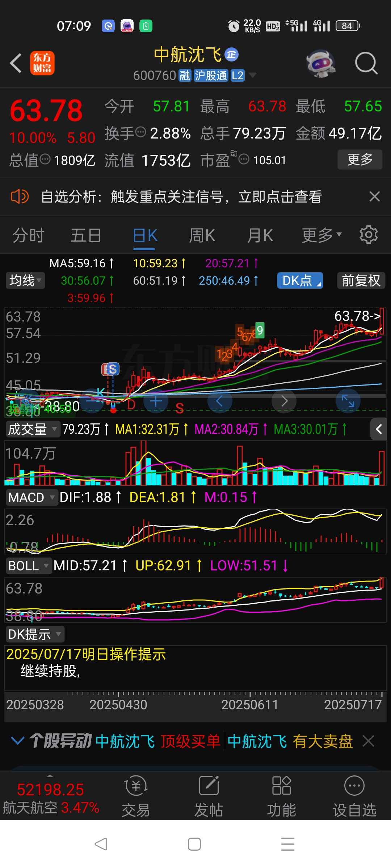Screen dimensions: 391x868
Task: Tap the 继续持股 operation hint text
Action: 50,671
